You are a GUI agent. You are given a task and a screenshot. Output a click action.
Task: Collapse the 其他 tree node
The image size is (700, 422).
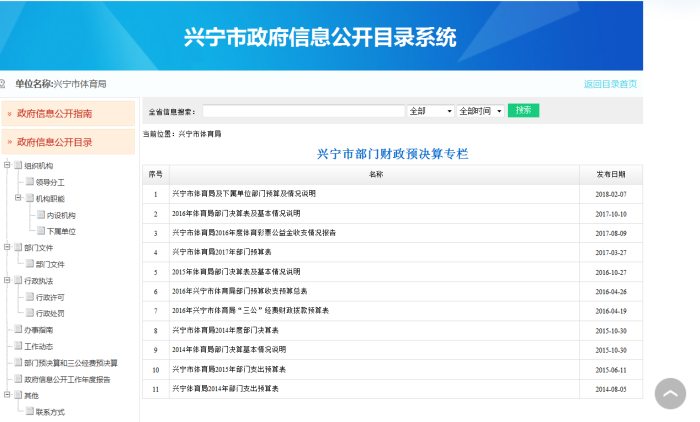click(7, 395)
